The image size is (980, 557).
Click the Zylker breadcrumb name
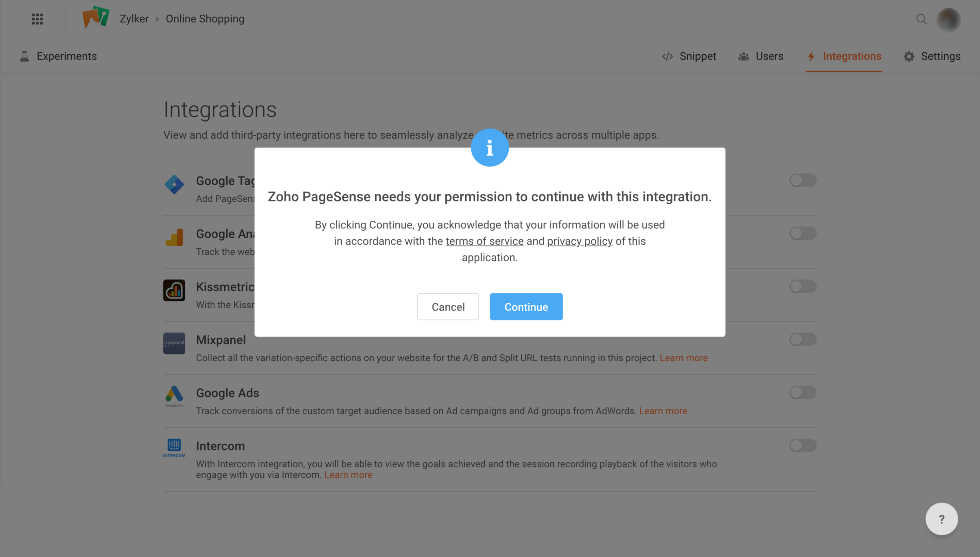pyautogui.click(x=134, y=19)
